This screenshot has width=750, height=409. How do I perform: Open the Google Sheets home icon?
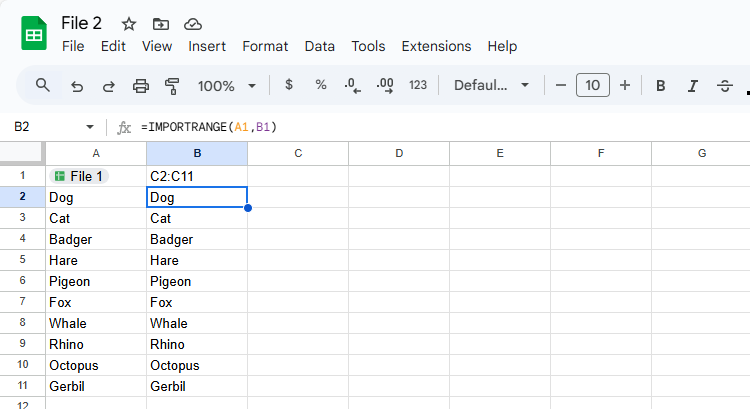34,34
